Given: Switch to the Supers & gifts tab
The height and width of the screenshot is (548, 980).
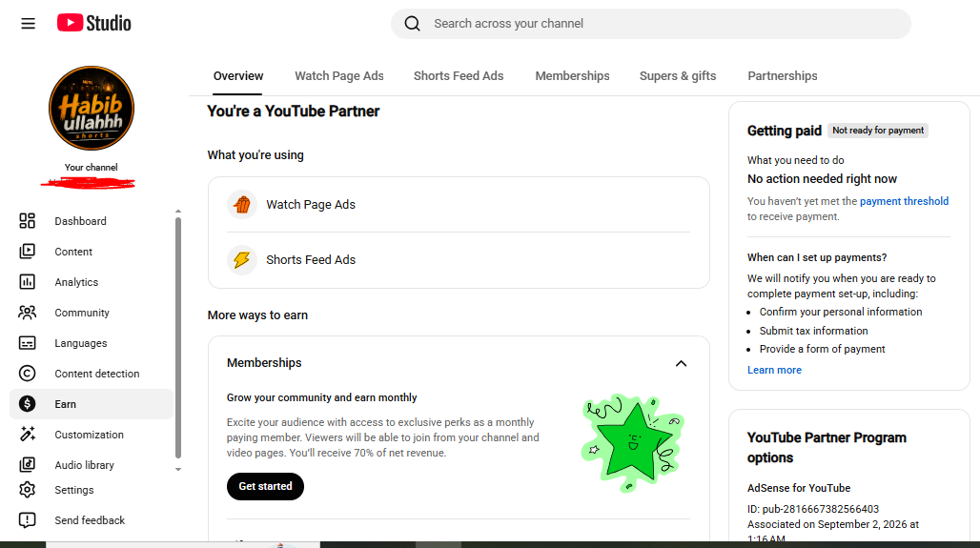Looking at the screenshot, I should pyautogui.click(x=678, y=75).
